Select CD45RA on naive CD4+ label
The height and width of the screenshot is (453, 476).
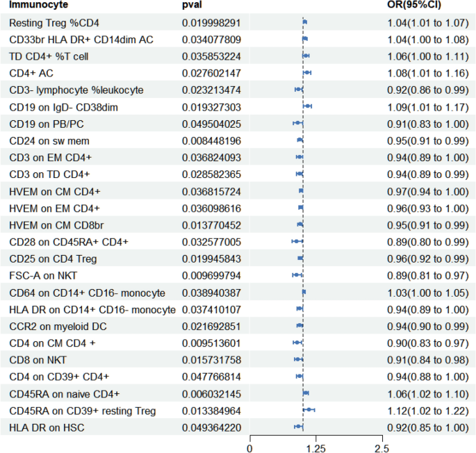pos(65,394)
